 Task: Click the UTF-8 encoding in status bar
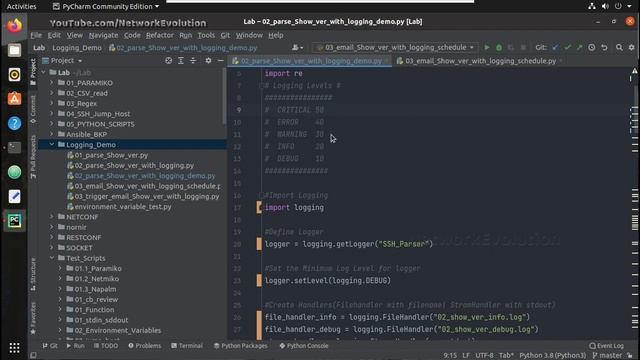(484, 356)
